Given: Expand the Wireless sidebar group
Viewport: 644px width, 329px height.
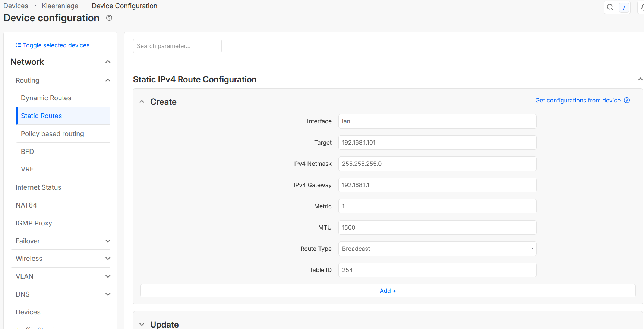Looking at the screenshot, I should coord(108,259).
